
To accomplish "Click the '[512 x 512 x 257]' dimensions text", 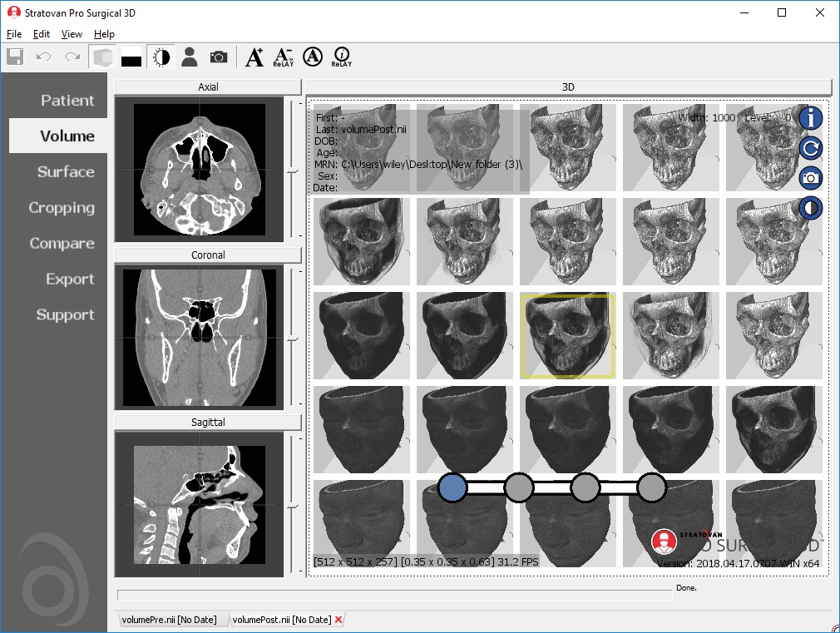I will (356, 561).
